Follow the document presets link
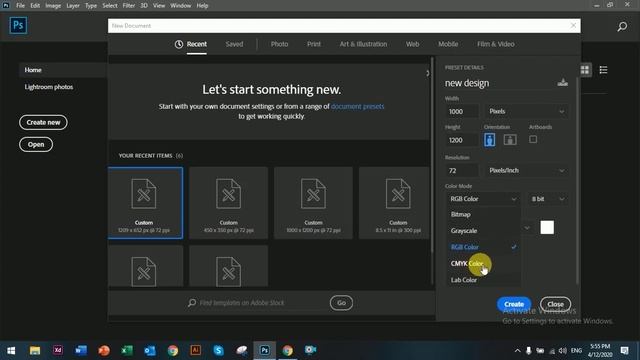This screenshot has width=640, height=360. (x=357, y=106)
